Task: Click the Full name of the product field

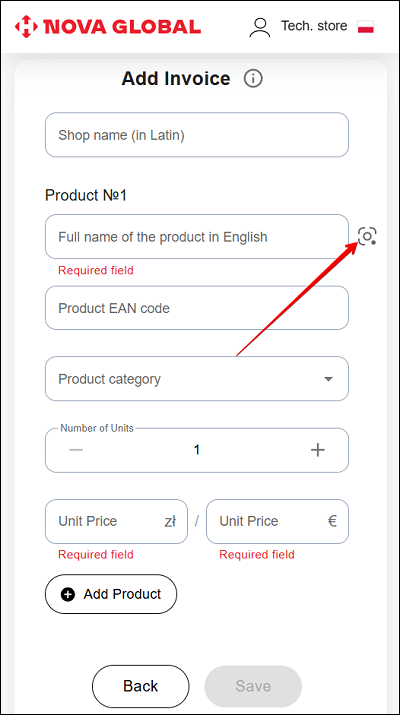Action: (197, 237)
